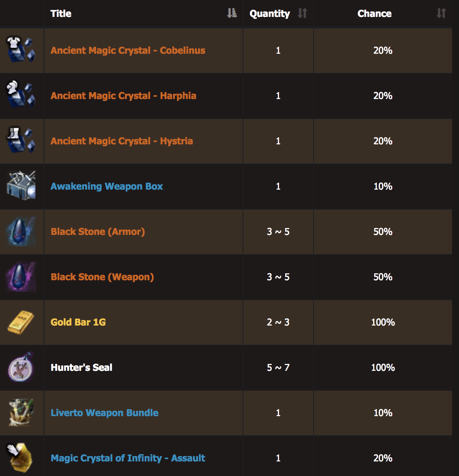Sort table by Quantity column arrows
Image resolution: width=459 pixels, height=476 pixels.
pos(302,13)
